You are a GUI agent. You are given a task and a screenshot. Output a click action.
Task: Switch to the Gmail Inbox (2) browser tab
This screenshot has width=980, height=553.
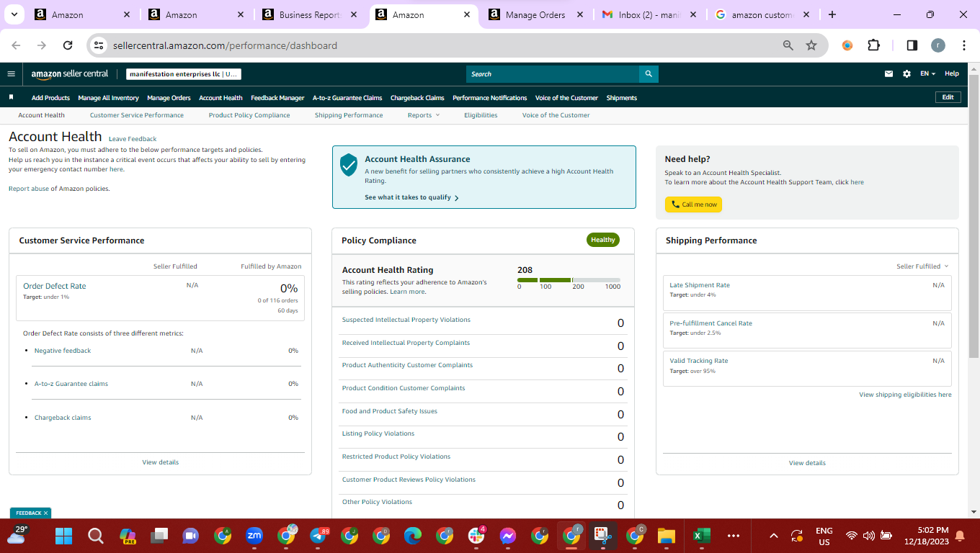(x=648, y=14)
